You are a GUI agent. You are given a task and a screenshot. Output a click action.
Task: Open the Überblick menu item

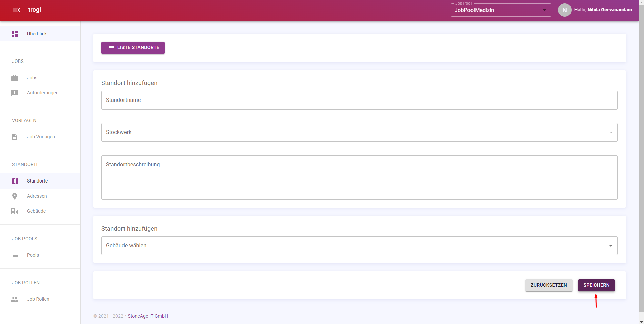(40, 34)
